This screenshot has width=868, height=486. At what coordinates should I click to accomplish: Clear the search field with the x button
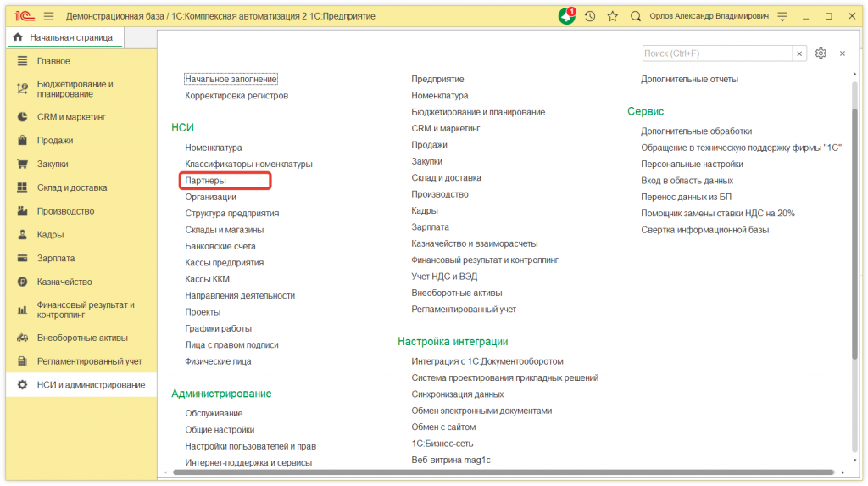point(799,53)
